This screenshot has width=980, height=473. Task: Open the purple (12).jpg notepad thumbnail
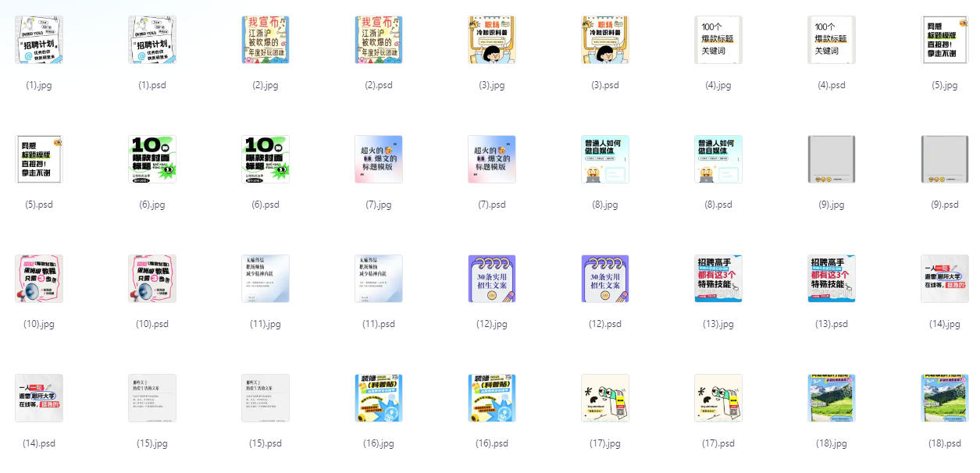click(x=492, y=279)
